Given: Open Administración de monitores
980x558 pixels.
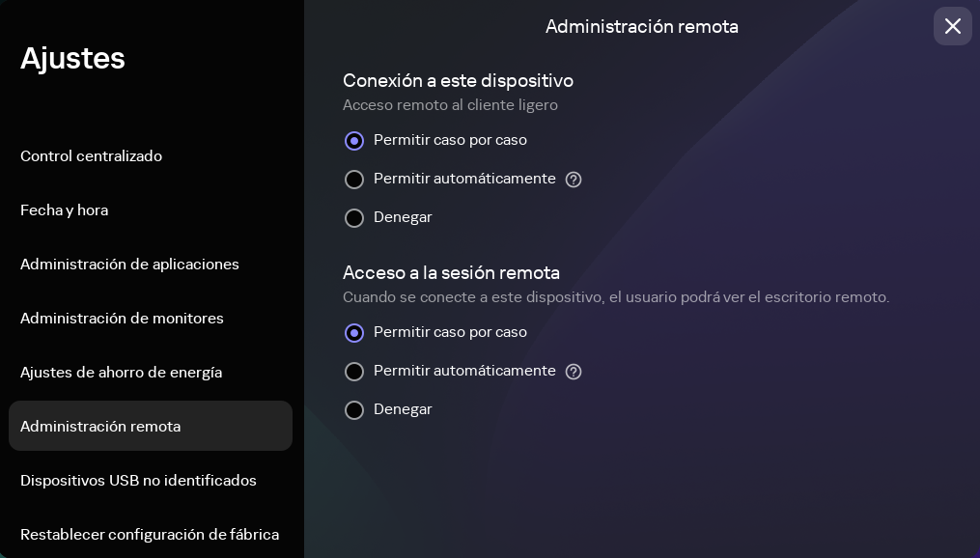Looking at the screenshot, I should point(123,319).
